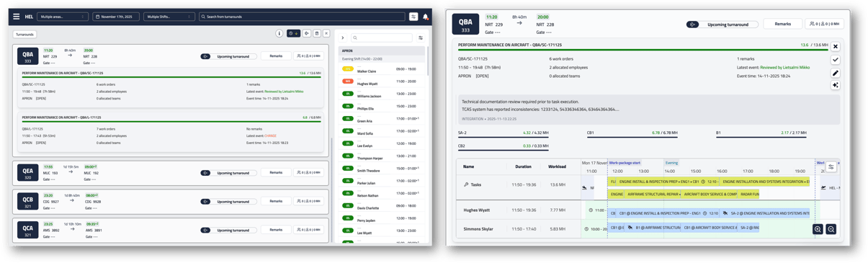Click the info icon above turnaround list

[279, 33]
